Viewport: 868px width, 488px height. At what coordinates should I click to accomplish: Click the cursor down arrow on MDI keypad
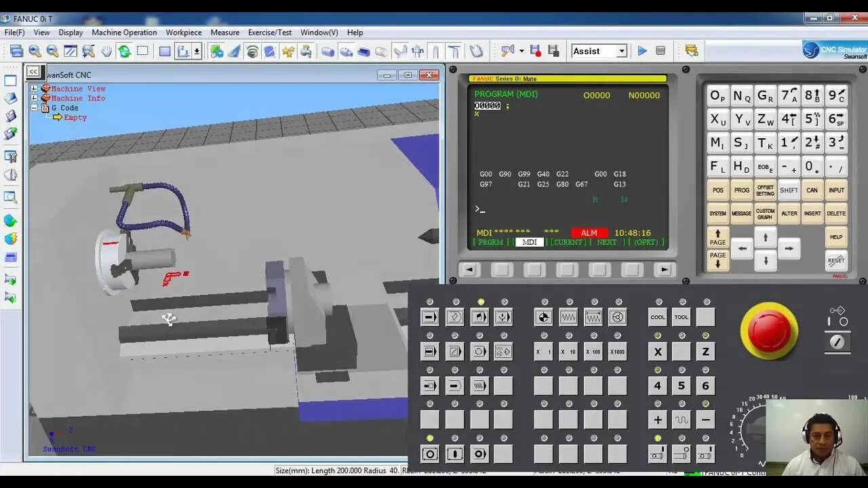[766, 260]
